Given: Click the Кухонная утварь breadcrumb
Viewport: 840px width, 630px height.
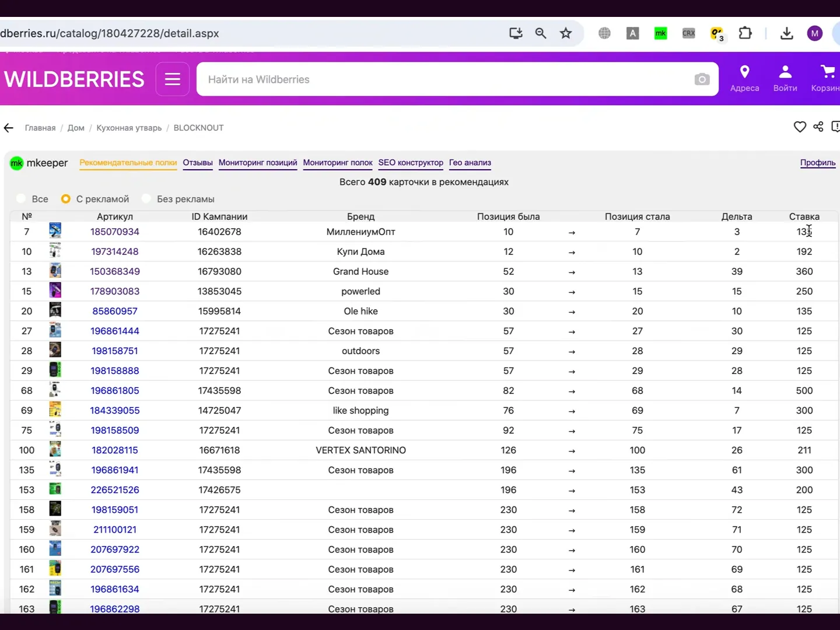Looking at the screenshot, I should [129, 128].
